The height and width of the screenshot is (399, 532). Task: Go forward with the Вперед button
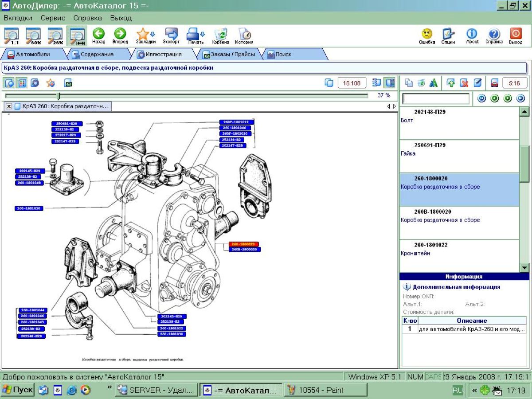point(120,36)
